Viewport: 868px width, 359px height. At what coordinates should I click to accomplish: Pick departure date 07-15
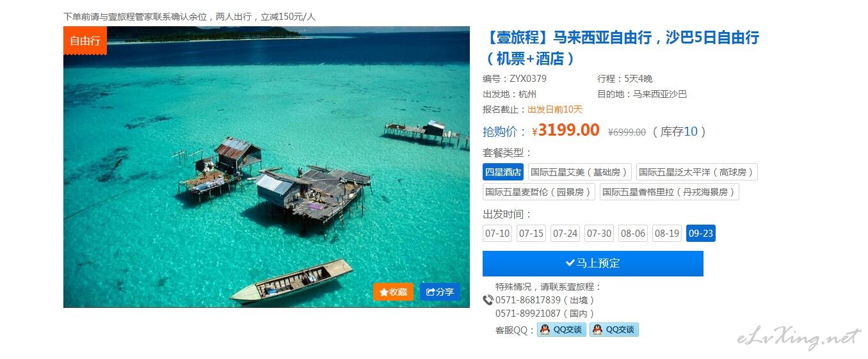click(531, 234)
